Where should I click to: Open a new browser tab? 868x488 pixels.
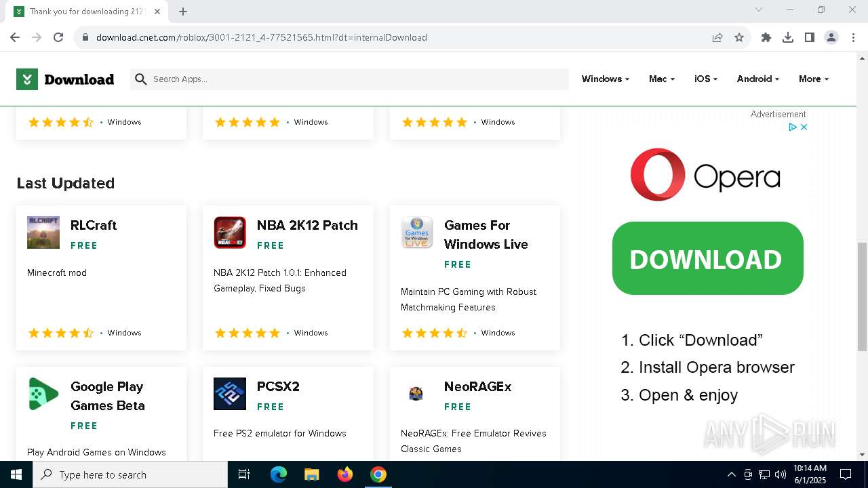[183, 12]
